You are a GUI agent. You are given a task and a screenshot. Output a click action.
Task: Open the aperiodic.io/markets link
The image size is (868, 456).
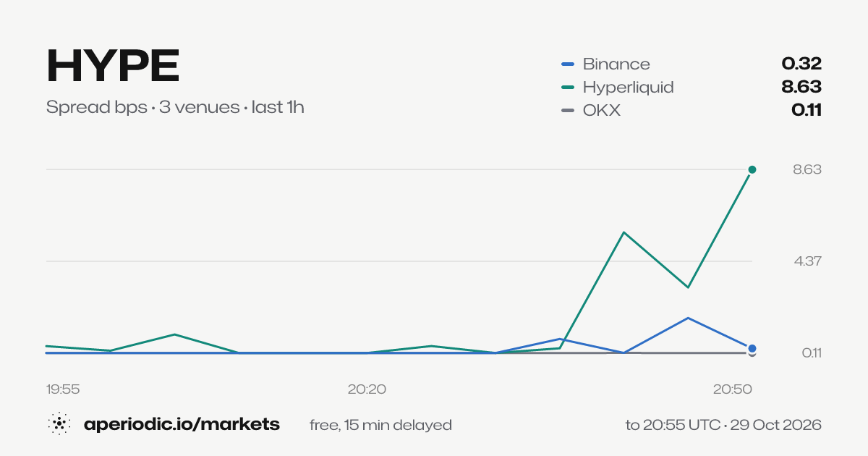point(182,425)
